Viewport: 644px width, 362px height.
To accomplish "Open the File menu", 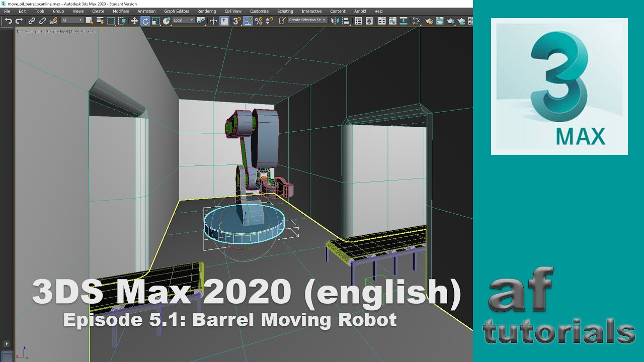I will pos(7,11).
